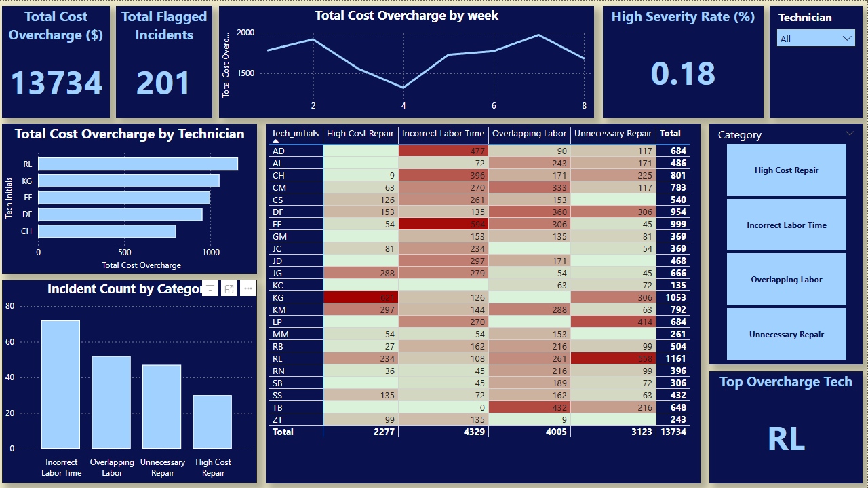The width and height of the screenshot is (868, 488).
Task: Toggle the Incorrect Labor Time filter
Action: (786, 224)
